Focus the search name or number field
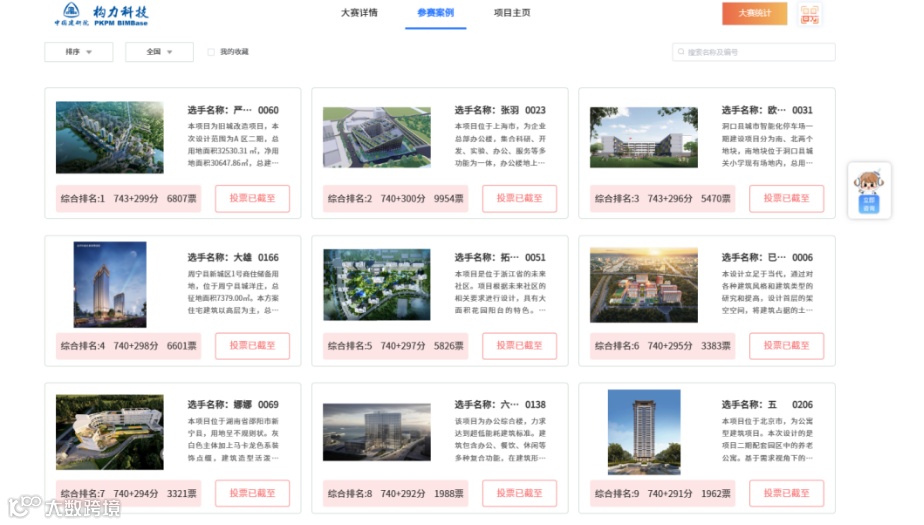 pos(754,52)
